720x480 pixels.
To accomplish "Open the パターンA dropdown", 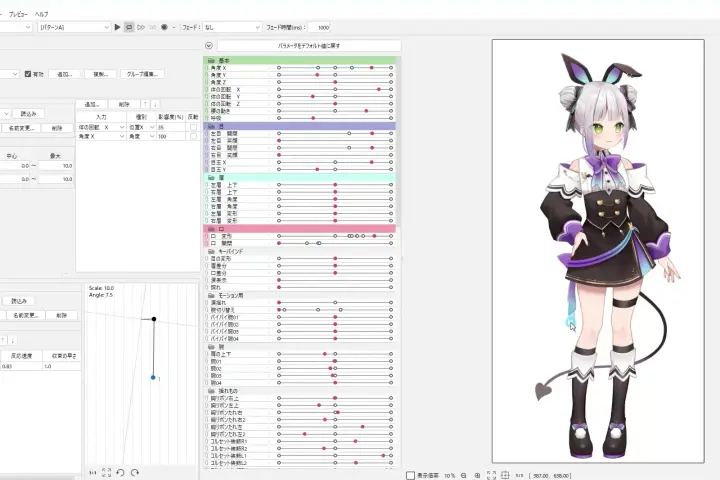I will (x=74, y=28).
